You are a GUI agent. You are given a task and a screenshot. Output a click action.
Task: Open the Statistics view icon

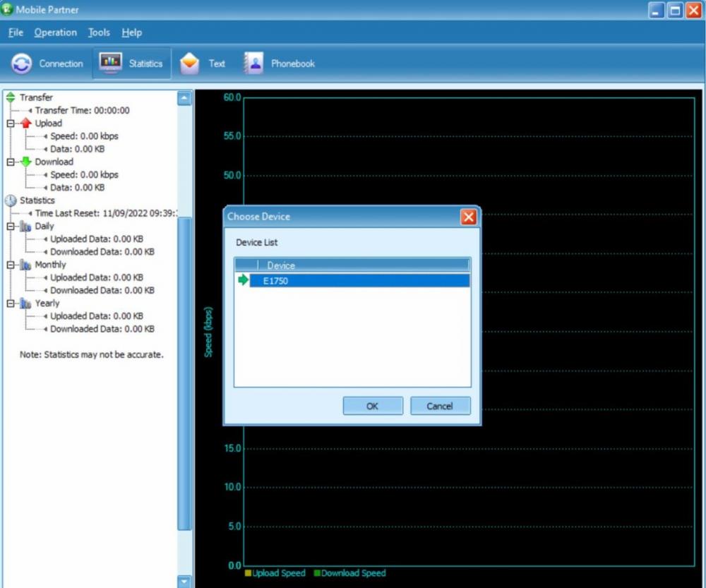[x=111, y=63]
